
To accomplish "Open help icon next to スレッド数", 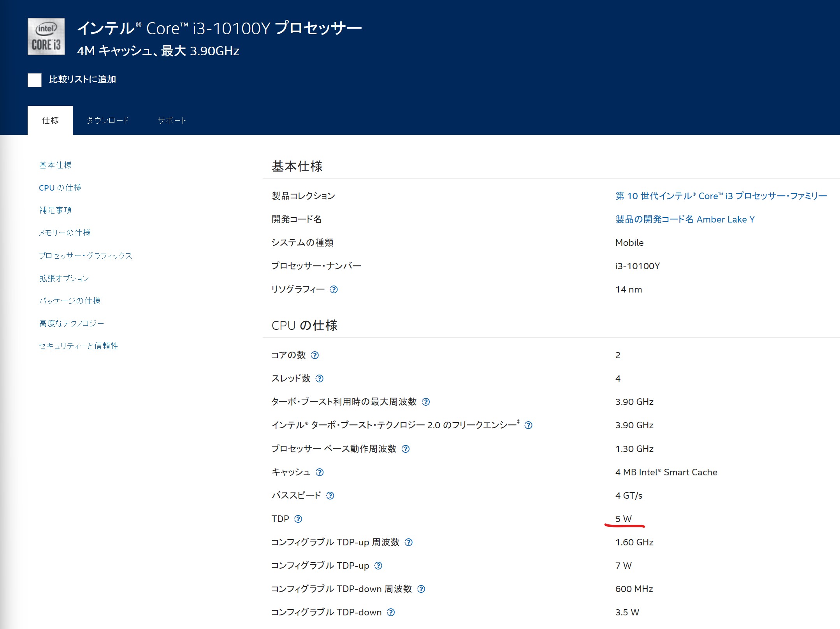I will click(320, 378).
